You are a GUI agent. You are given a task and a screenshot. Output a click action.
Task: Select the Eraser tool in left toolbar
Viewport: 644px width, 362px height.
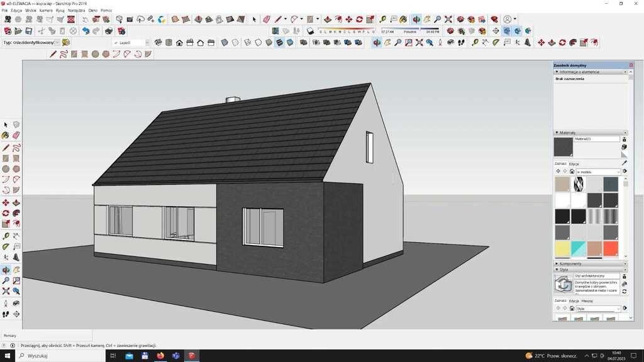tap(16, 135)
